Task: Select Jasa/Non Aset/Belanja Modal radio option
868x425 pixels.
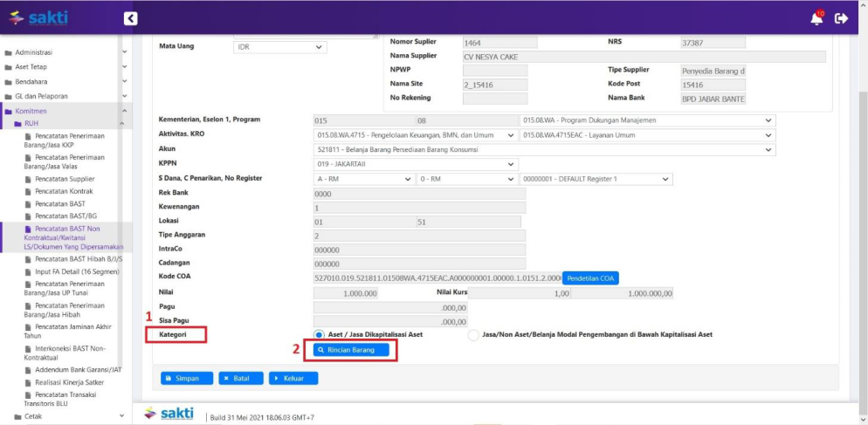Action: click(474, 334)
